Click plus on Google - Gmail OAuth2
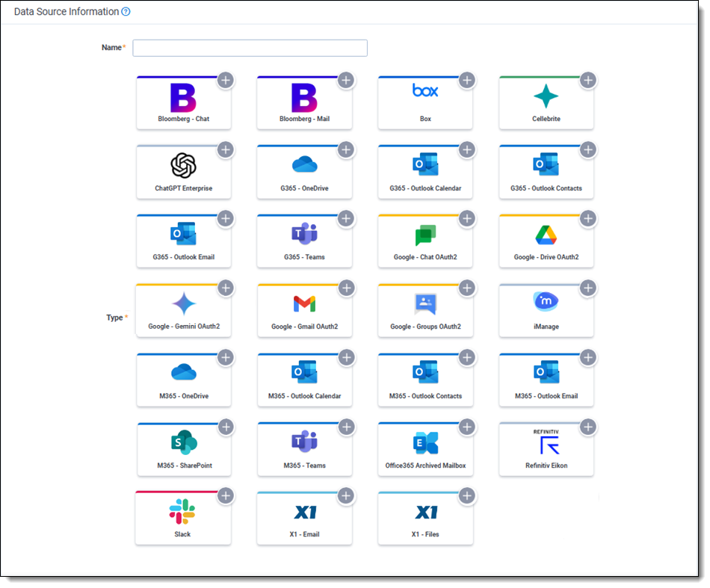The height and width of the screenshot is (588, 710). pos(346,288)
